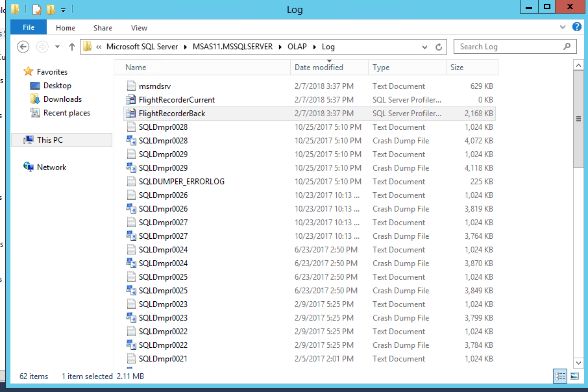This screenshot has width=588, height=392.
Task: Click the Back navigation arrow
Action: pos(23,47)
